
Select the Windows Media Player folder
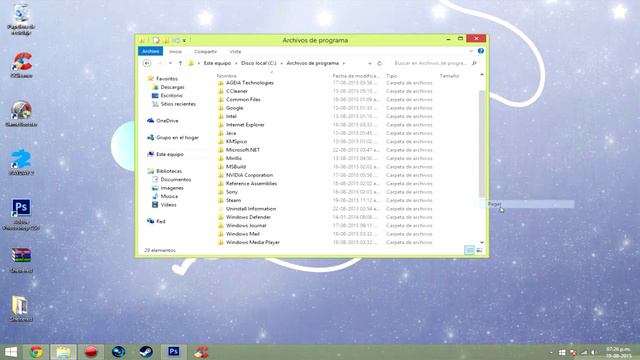click(x=253, y=242)
